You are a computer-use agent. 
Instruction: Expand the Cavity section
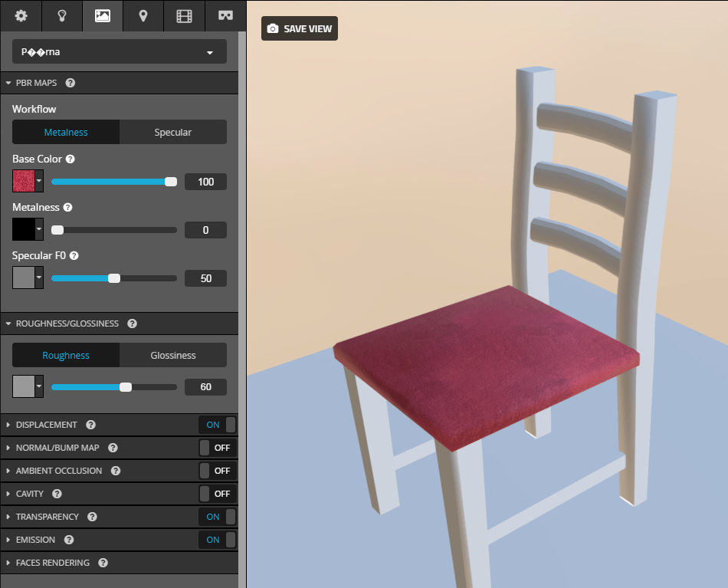point(29,494)
